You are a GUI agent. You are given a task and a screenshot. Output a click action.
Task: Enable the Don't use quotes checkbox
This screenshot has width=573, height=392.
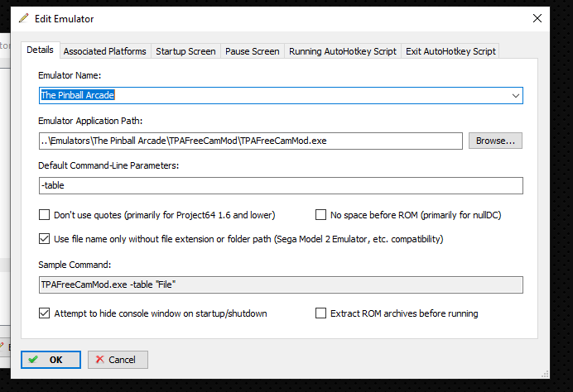pyautogui.click(x=44, y=215)
